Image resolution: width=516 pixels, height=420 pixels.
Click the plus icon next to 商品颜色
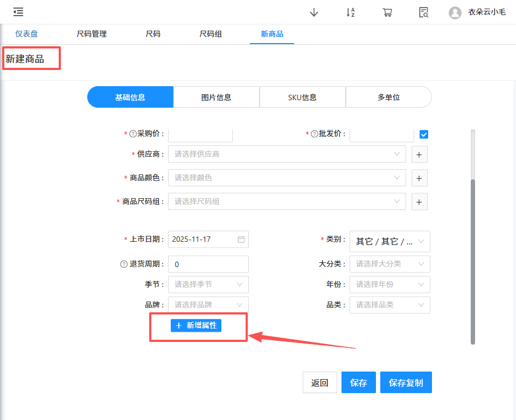419,178
